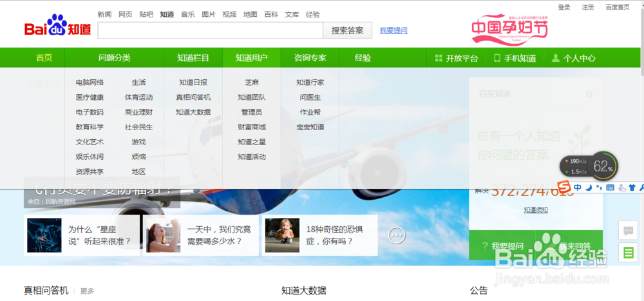Click the round more-dots button after featured cards
Screen dimensions: 644x301
(x=397, y=235)
